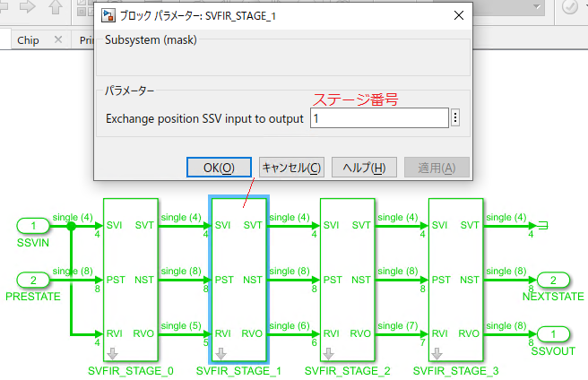Viewport: 588px width, 380px height.
Task: Select the SVFIR_STAGE_0 subsystem block
Action: [x=131, y=280]
